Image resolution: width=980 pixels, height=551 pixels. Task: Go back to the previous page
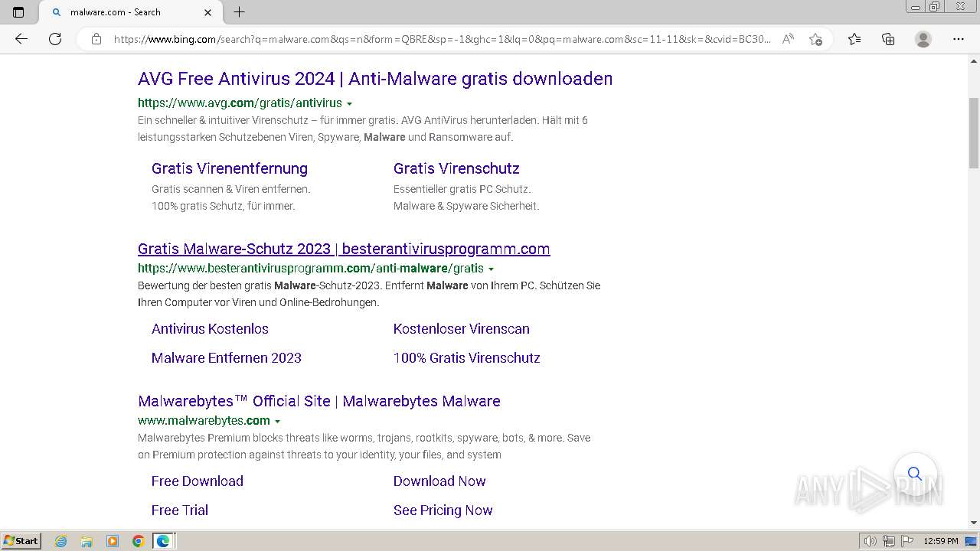[x=21, y=39]
